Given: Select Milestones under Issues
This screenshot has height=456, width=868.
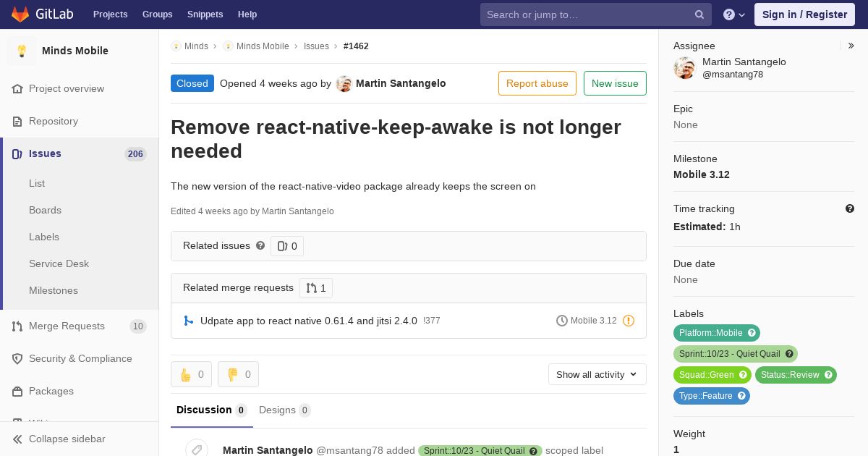Looking at the screenshot, I should coord(54,290).
